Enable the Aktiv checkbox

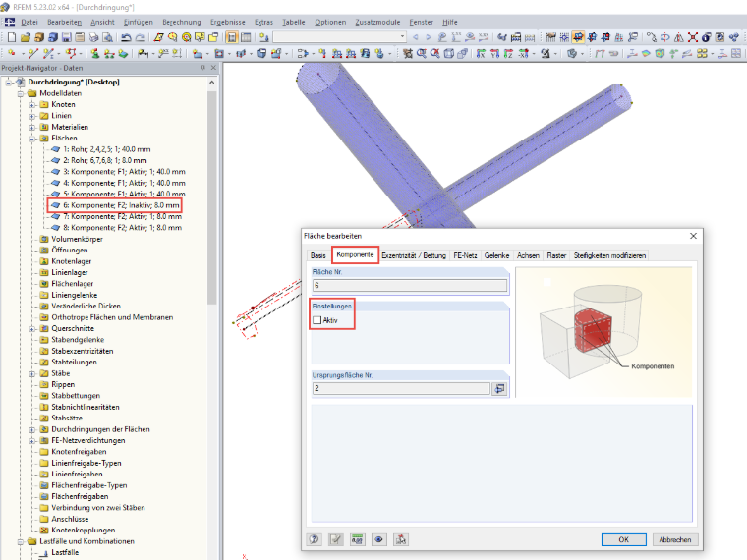pos(317,320)
